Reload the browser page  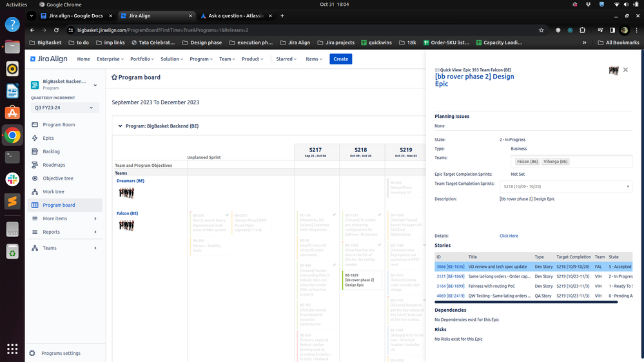(x=56, y=30)
